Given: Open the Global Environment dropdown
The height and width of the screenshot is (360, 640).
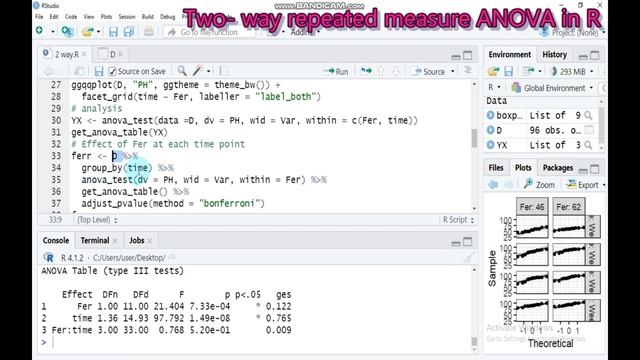Looking at the screenshot, I should (553, 88).
